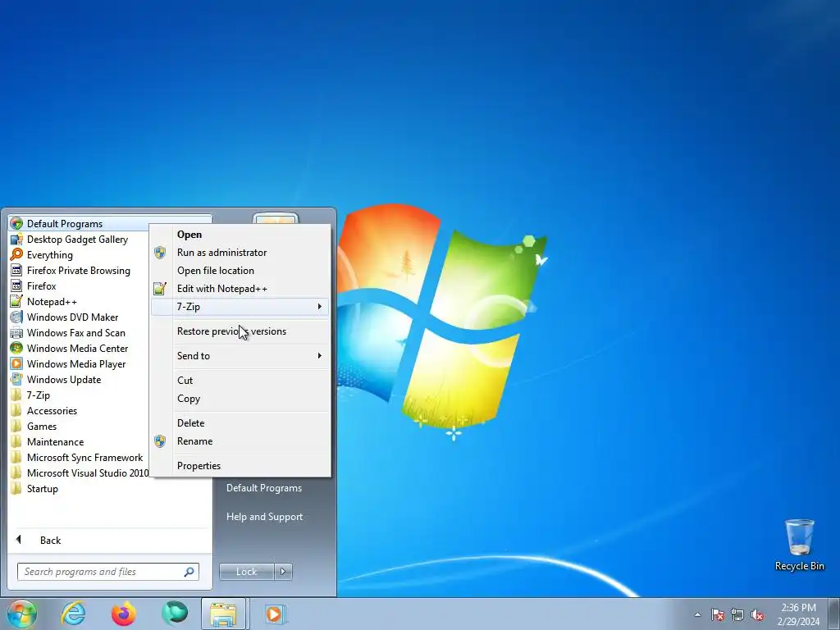This screenshot has height=630, width=840.
Task: Click the Default Programs icon in program list
Action: point(16,224)
